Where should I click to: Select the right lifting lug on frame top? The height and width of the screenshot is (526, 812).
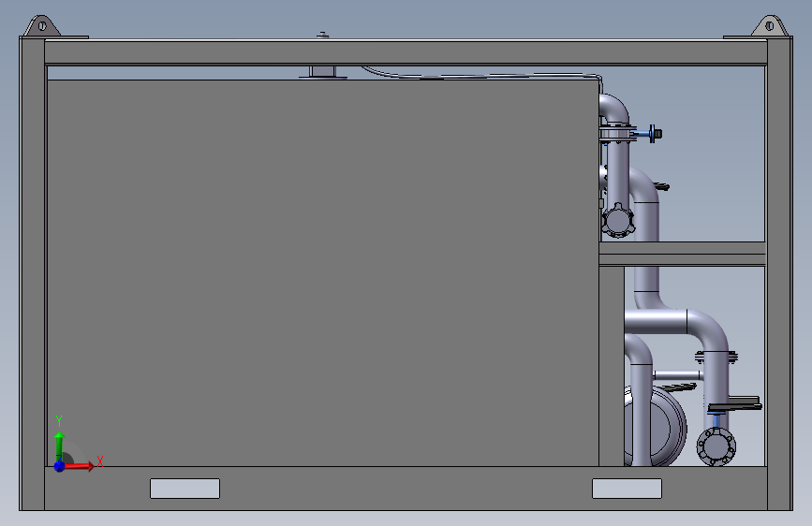click(x=770, y=26)
